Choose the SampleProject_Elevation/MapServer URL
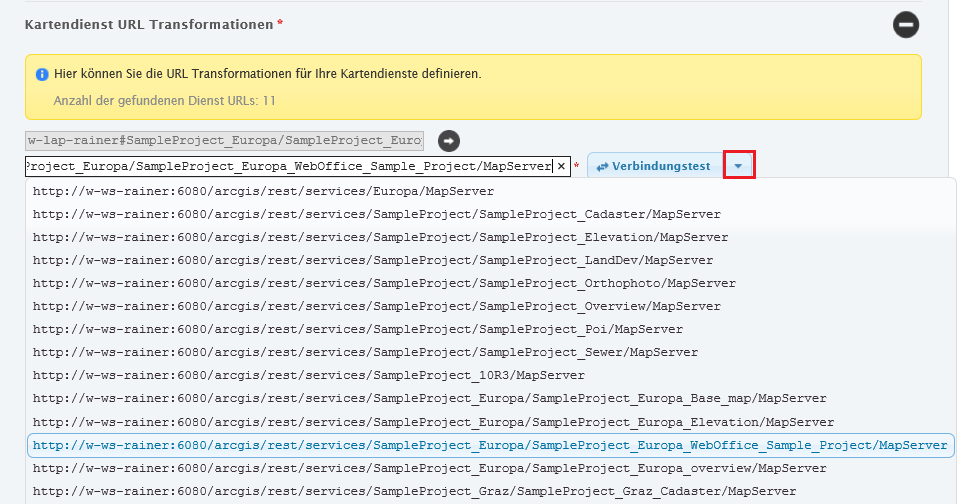This screenshot has height=504, width=968. click(x=491, y=237)
